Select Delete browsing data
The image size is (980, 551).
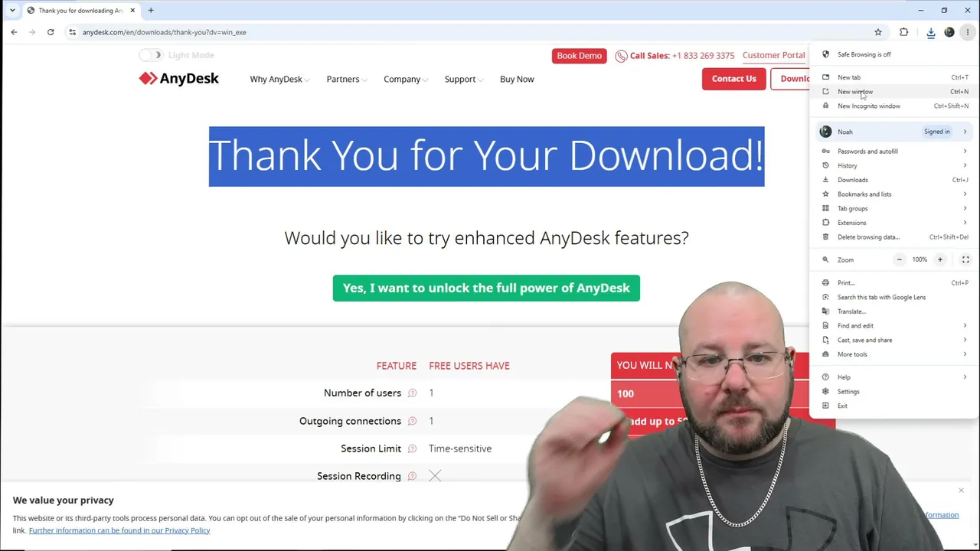pyautogui.click(x=893, y=237)
